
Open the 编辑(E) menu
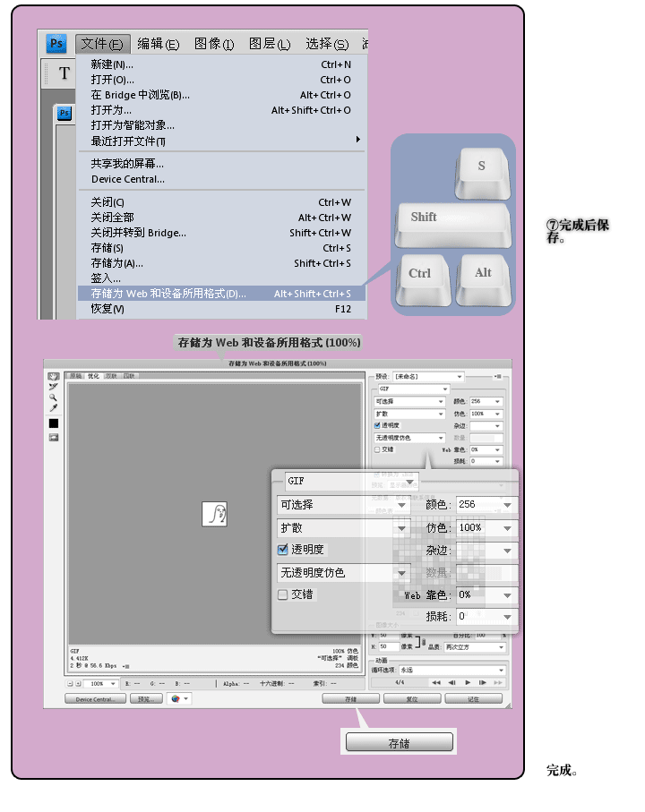tap(159, 44)
